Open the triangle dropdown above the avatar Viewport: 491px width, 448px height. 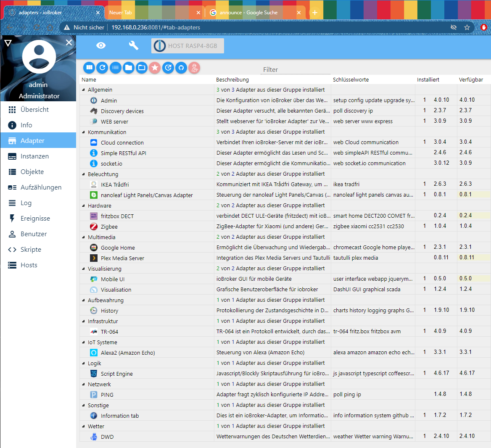coord(8,43)
